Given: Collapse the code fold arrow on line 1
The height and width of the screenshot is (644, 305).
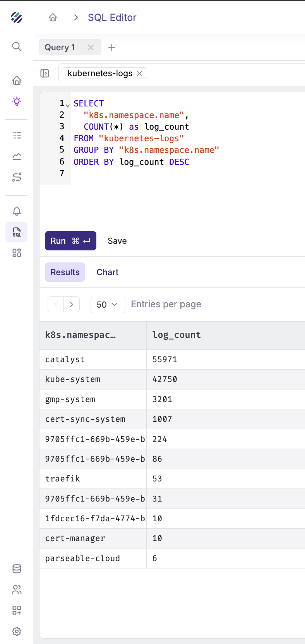Looking at the screenshot, I should (x=68, y=105).
